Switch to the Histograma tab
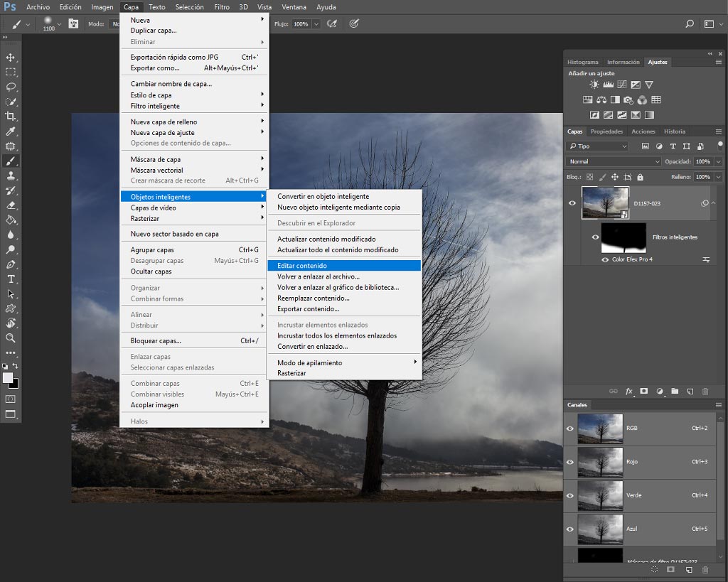This screenshot has height=582, width=728. tap(583, 63)
